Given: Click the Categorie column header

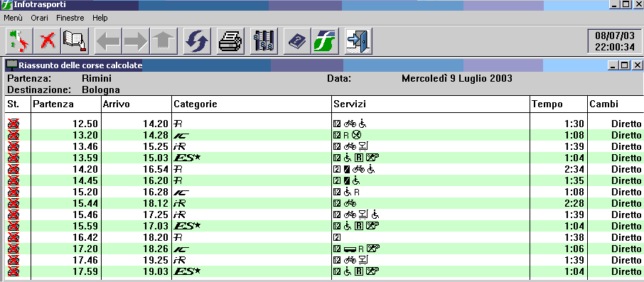Looking at the screenshot, I should coord(252,104).
